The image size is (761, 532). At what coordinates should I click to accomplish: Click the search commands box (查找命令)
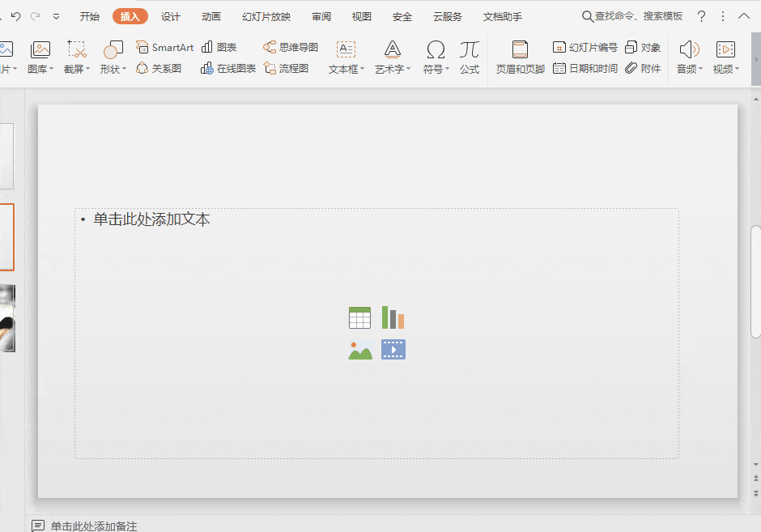coord(632,17)
